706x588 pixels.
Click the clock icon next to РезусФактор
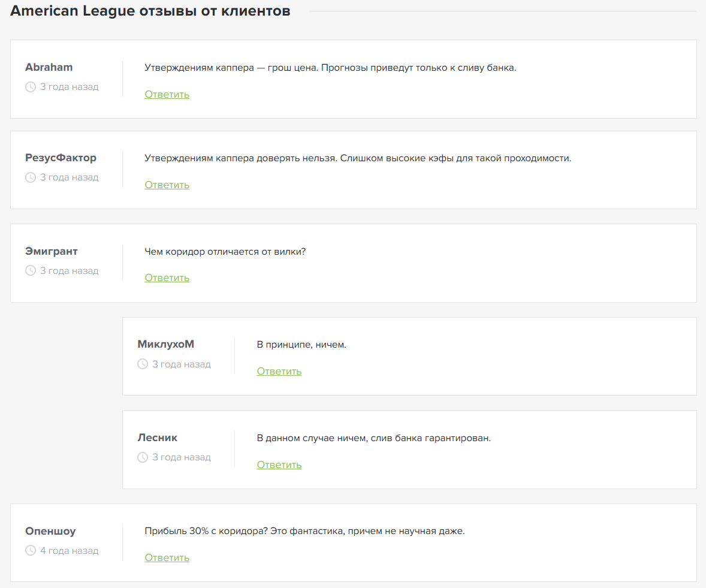[x=31, y=177]
